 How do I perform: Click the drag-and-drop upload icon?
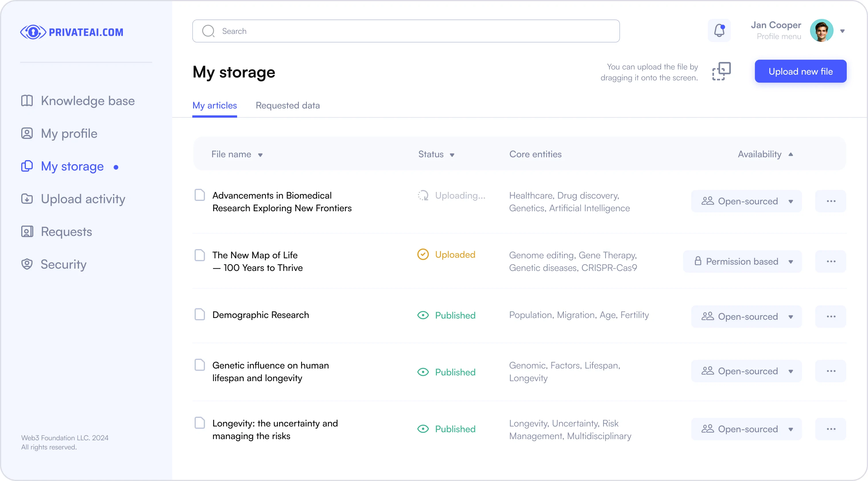pos(721,71)
